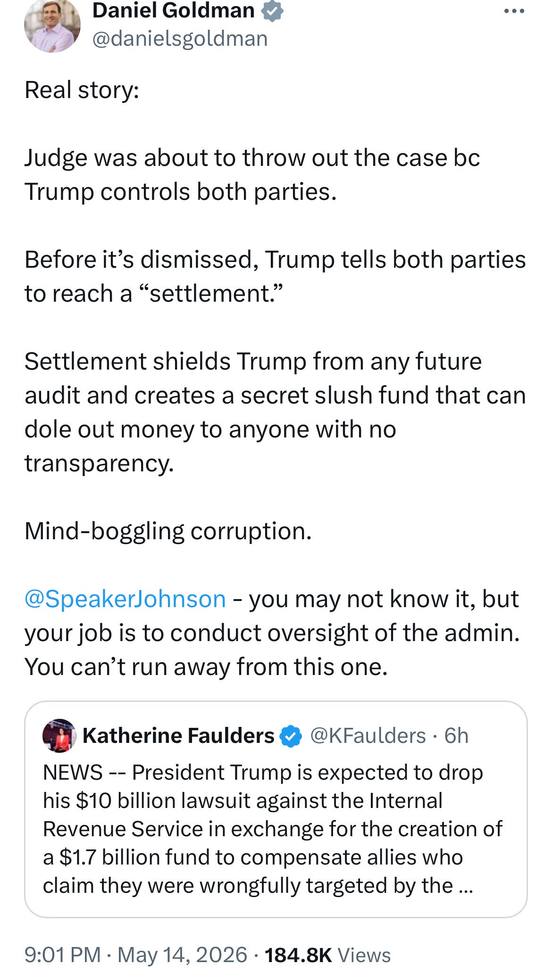Click the 9:01 PM · May 14, 2026 timestamp

click(136, 955)
